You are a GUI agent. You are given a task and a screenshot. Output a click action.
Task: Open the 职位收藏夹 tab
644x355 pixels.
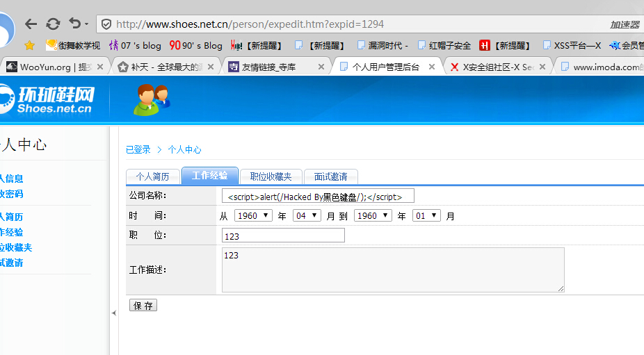click(271, 176)
